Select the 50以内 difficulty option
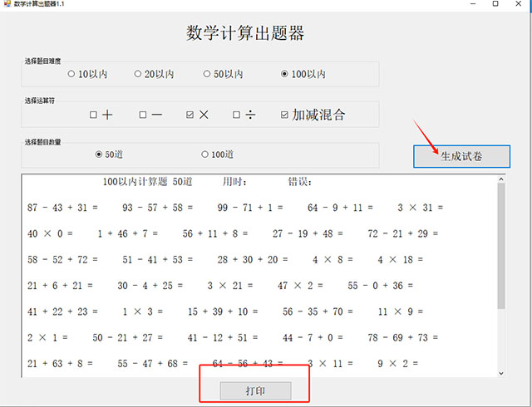 coord(223,74)
